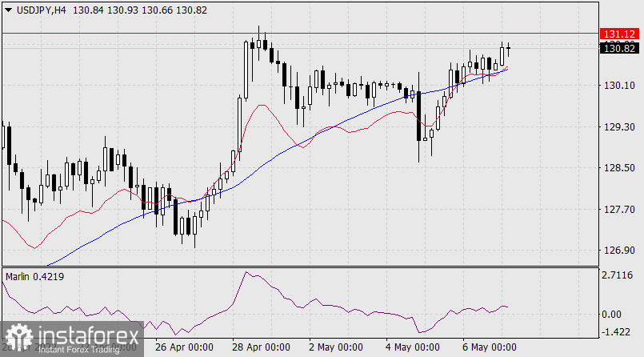Click the 4 May 00:00 time axis label
The width and height of the screenshot is (644, 357).
pyautogui.click(x=413, y=347)
